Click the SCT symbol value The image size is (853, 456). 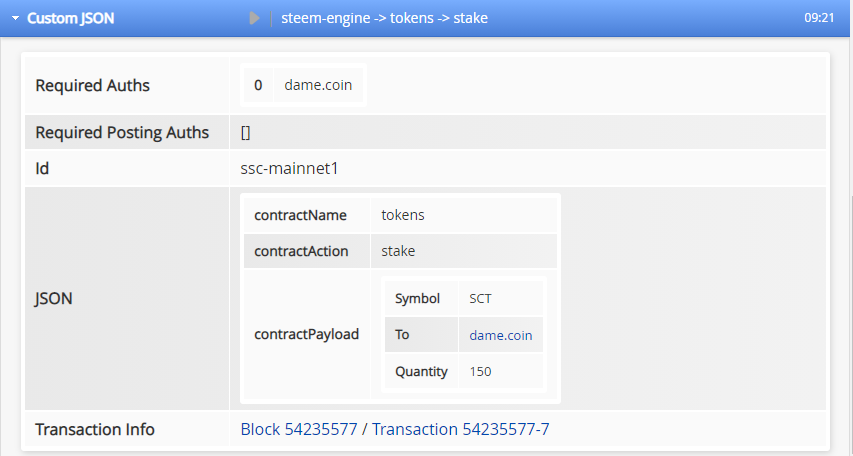point(480,299)
